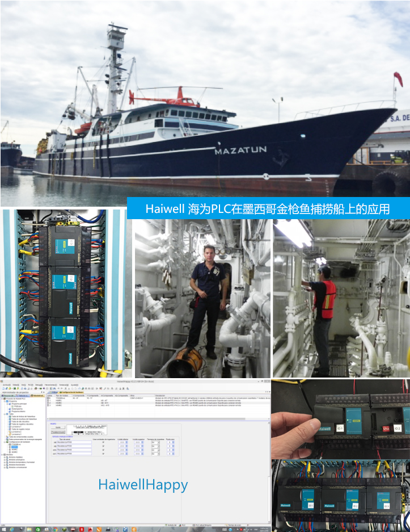This screenshot has height=532, width=410.
Task: Collapse the Programa tree node
Action: click(5, 401)
